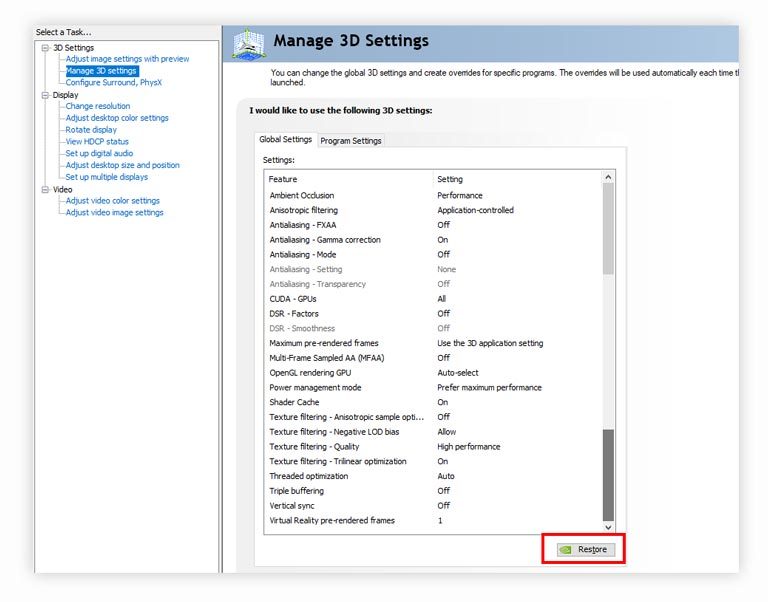
Task: Open Adjust desktop size and position
Action: pos(122,165)
